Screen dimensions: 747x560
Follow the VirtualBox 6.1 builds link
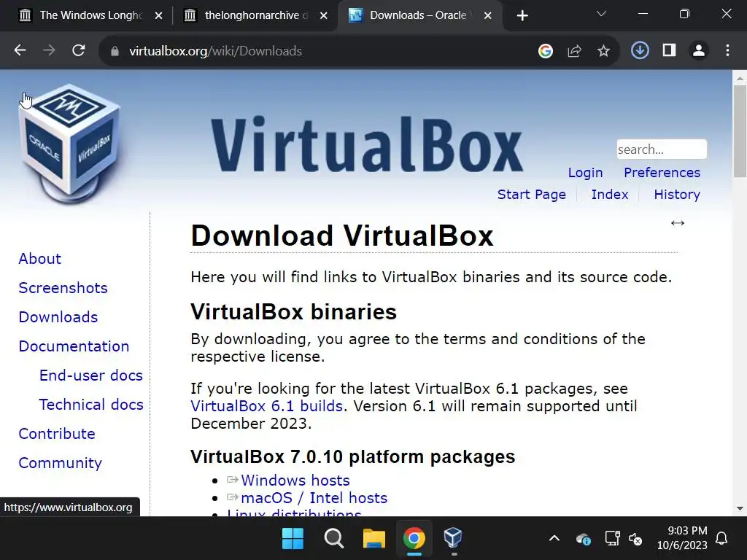[267, 405]
